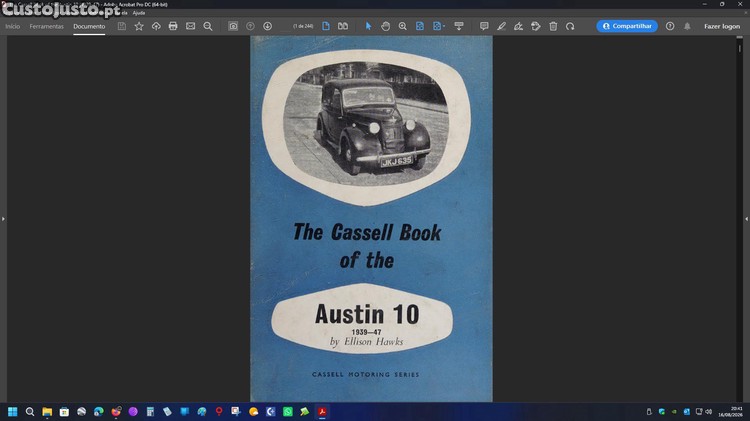The image size is (750, 421).
Task: Open notifications bell icon
Action: click(x=687, y=26)
